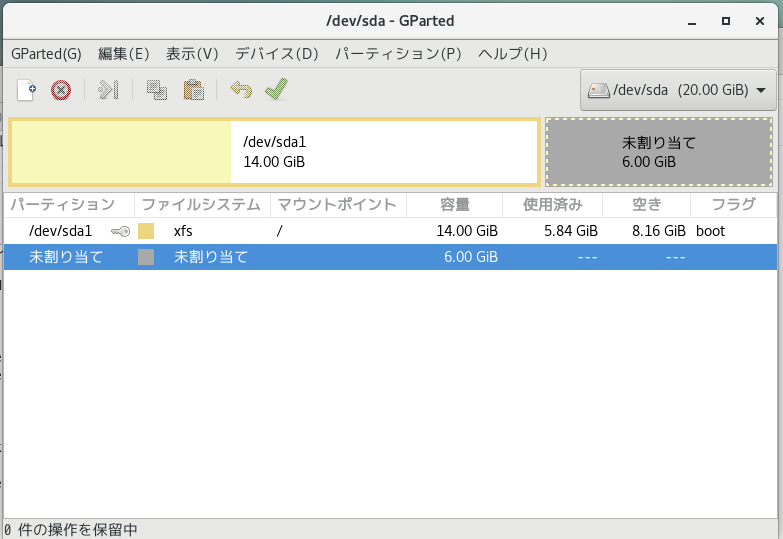
Task: Select the /dev/sda1 block in disk graphic
Action: pos(274,152)
